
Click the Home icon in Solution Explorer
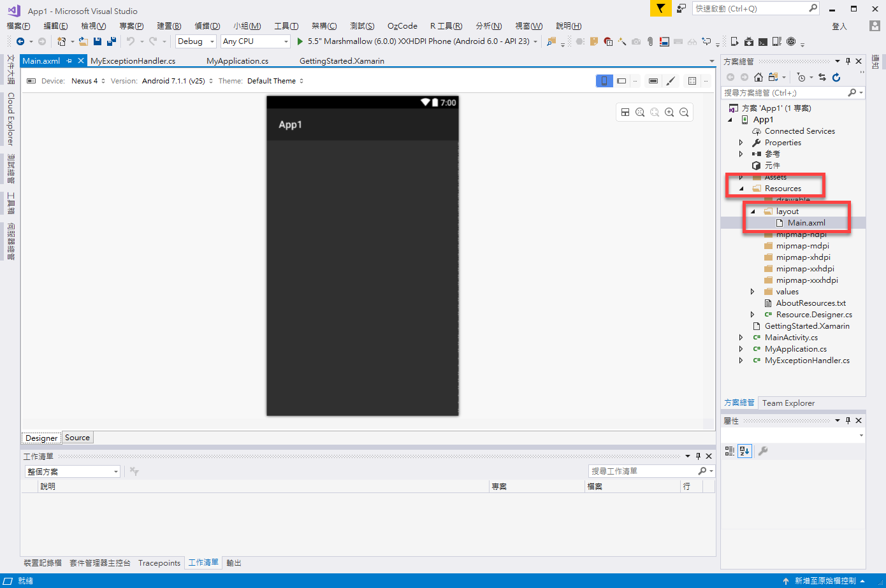(759, 77)
